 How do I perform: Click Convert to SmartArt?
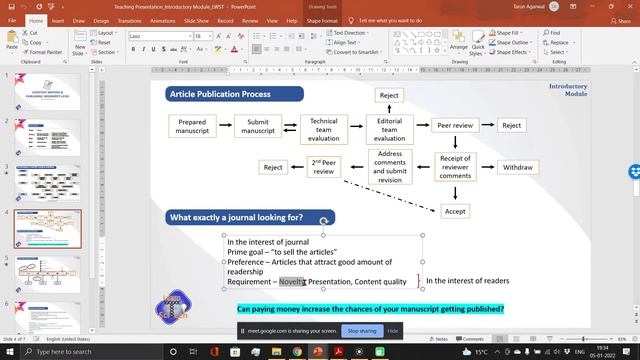coord(354,52)
